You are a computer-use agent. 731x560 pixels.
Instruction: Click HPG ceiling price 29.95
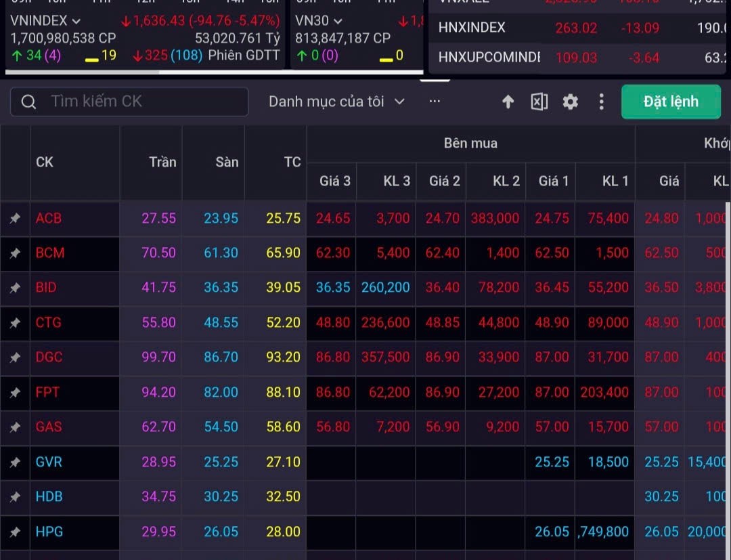click(x=159, y=532)
